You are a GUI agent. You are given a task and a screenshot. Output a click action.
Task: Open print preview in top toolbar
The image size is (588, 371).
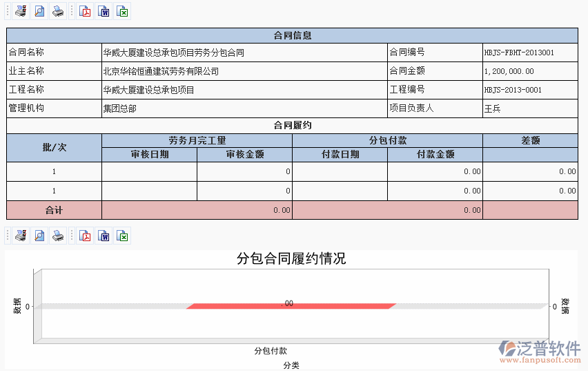39,11
